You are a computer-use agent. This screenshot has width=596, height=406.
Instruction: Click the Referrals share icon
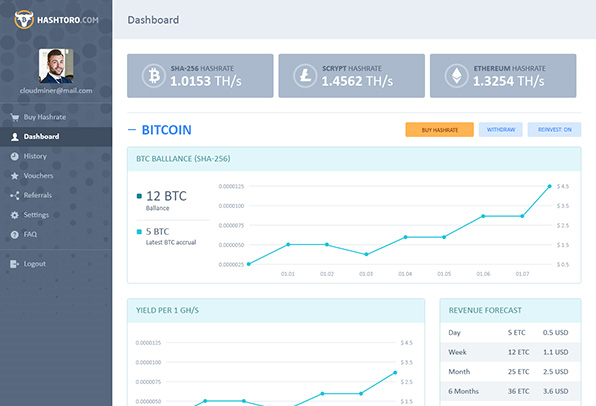(x=14, y=195)
